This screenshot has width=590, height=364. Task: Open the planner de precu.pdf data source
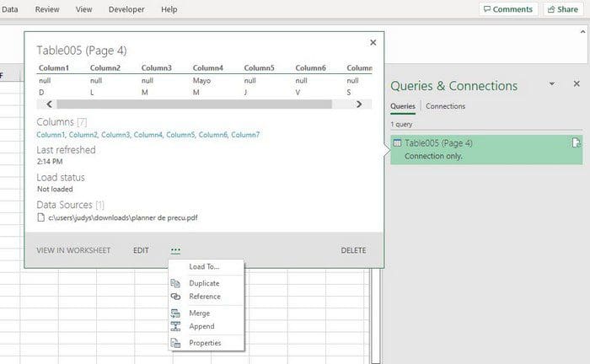click(123, 217)
